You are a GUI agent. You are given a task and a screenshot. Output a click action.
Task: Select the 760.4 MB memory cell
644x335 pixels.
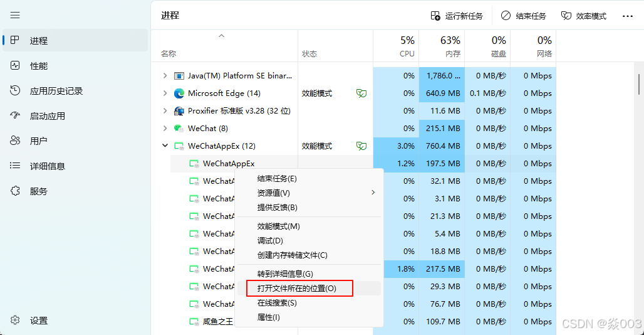[442, 146]
